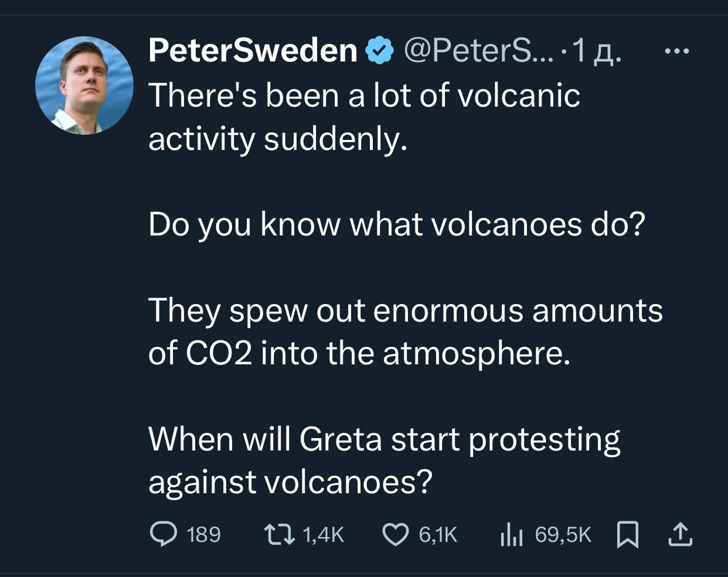Click the "Do you know what volcanoes do?" line
Image resolution: width=728 pixels, height=577 pixels.
tap(396, 224)
